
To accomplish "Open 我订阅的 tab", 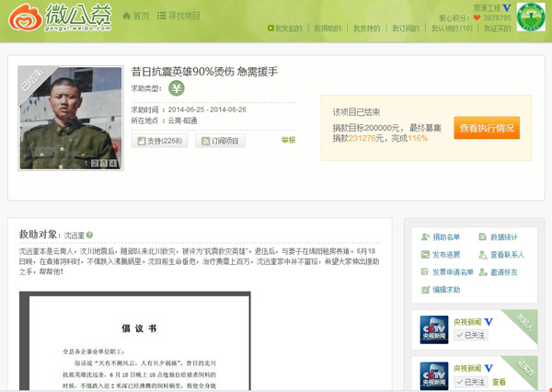I will [x=406, y=29].
